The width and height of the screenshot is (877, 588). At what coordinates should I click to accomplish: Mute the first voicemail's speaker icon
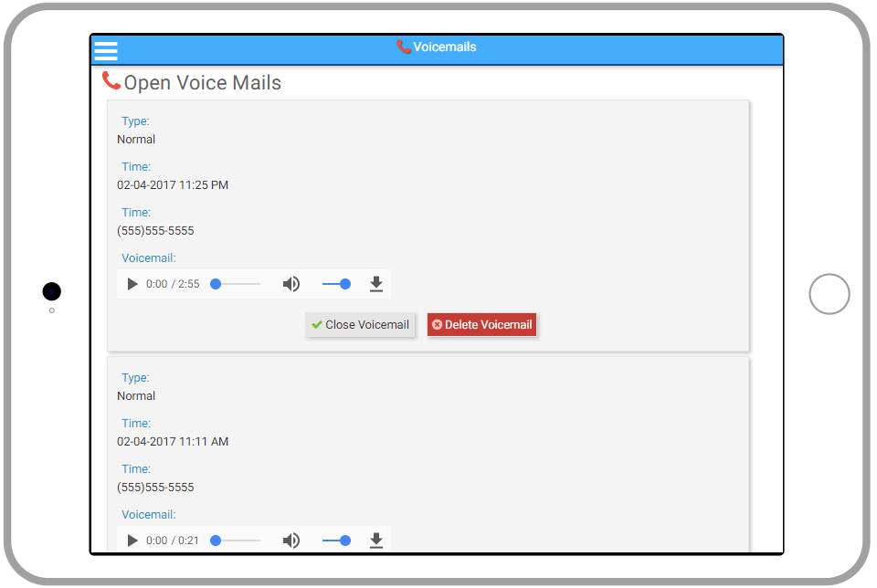291,284
